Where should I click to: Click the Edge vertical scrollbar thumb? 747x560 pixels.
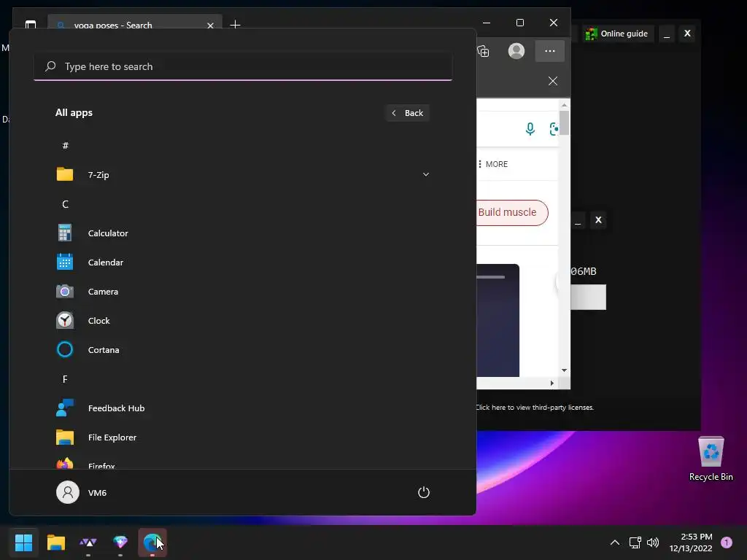(564, 122)
